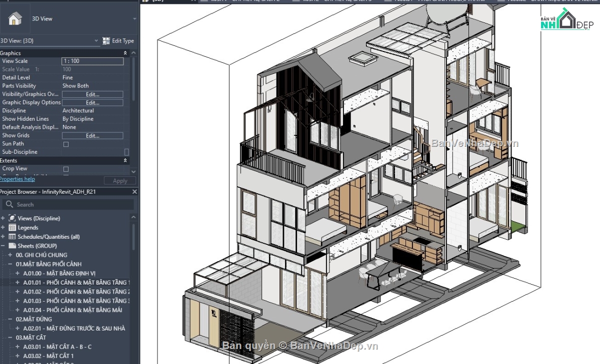The width and height of the screenshot is (600, 364).
Task: Select sheet A.01.04 - PHỐI CẢNH & MẶT BẰNG MÁI
Action: (x=73, y=310)
